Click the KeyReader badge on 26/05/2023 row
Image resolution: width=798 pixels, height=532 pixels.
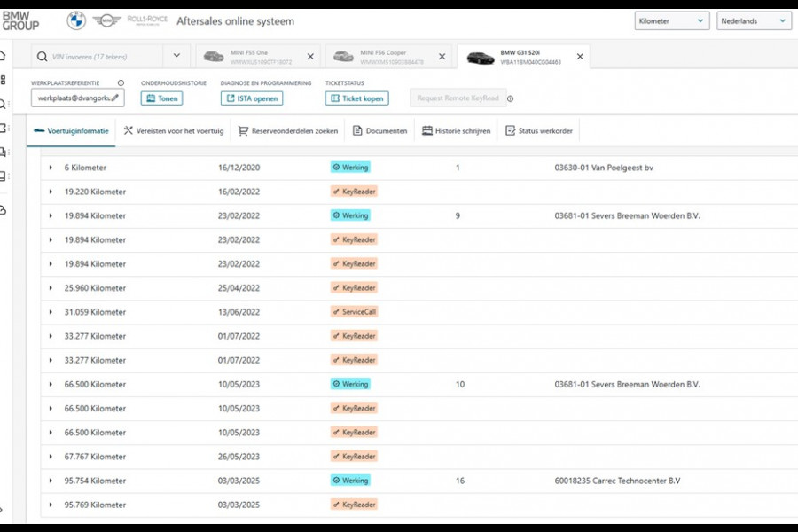(x=354, y=457)
